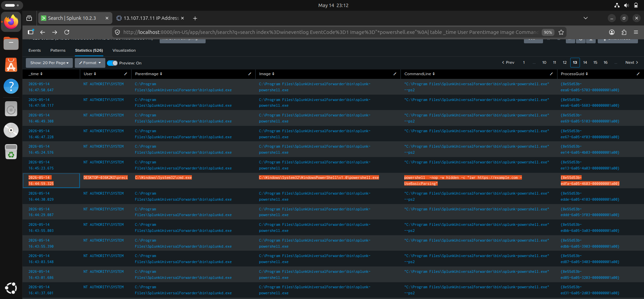Jump to results page 14

pyautogui.click(x=585, y=62)
